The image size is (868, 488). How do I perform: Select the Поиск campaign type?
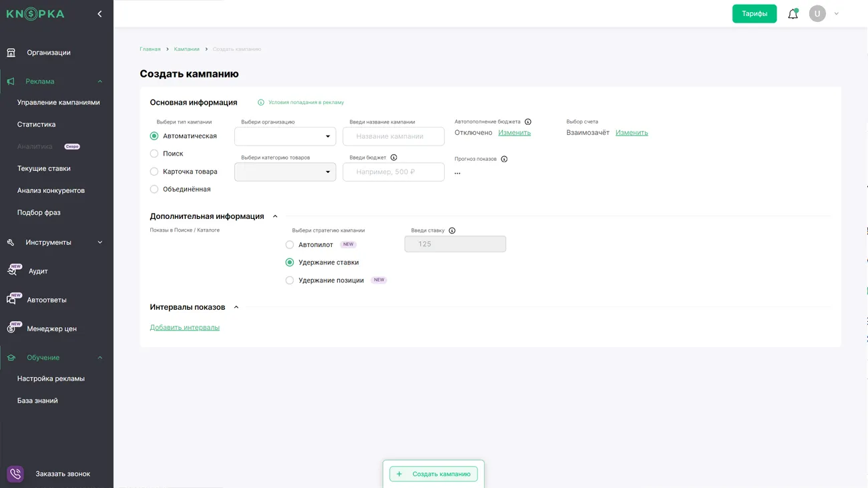point(154,154)
